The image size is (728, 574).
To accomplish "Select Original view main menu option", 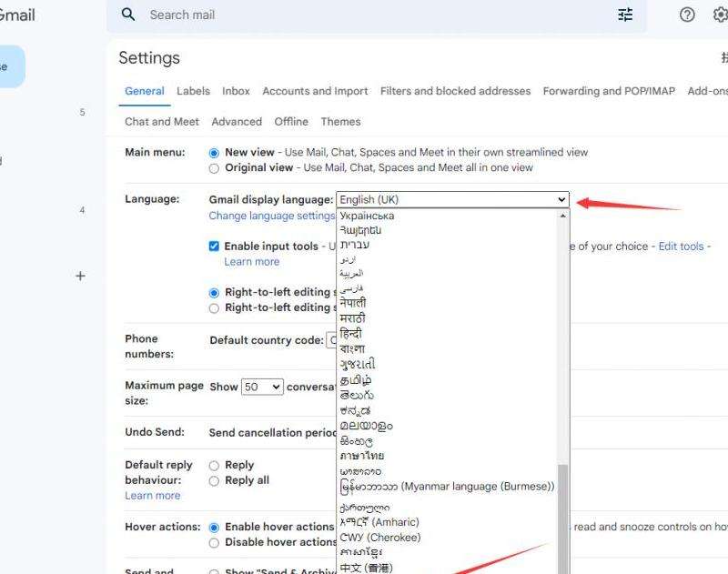I will (x=214, y=168).
